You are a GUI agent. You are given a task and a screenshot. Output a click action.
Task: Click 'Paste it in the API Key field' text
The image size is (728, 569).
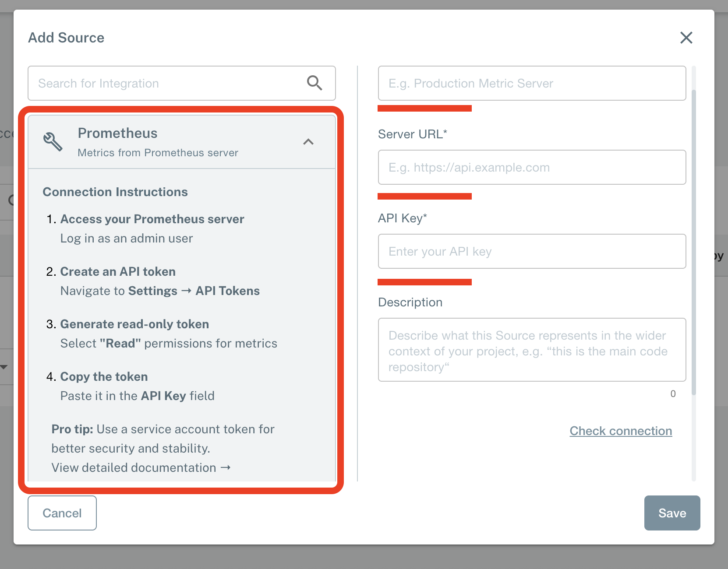pyautogui.click(x=137, y=396)
